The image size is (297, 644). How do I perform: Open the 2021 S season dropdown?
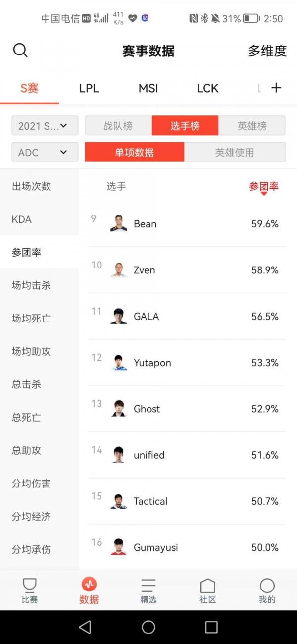[x=44, y=125]
